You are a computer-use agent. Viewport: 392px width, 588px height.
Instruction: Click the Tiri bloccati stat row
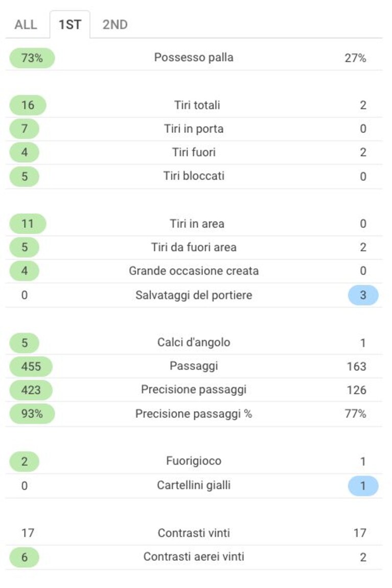pyautogui.click(x=194, y=176)
